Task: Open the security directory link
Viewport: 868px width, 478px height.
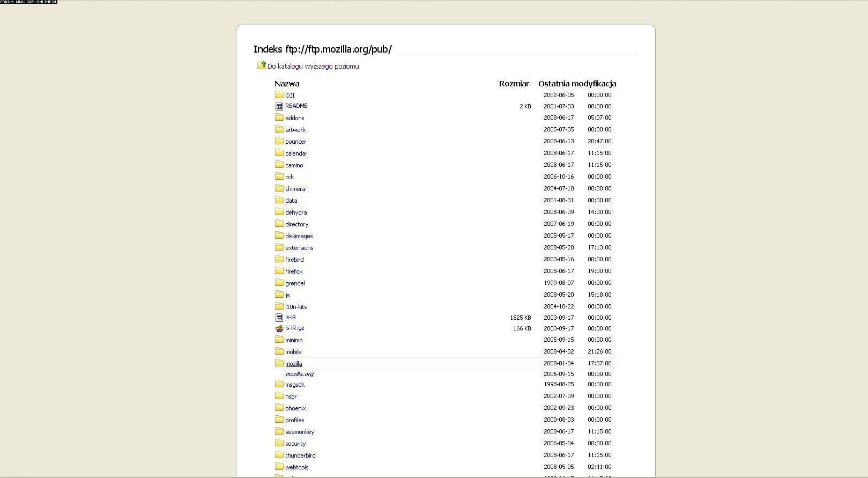Action: click(x=295, y=444)
